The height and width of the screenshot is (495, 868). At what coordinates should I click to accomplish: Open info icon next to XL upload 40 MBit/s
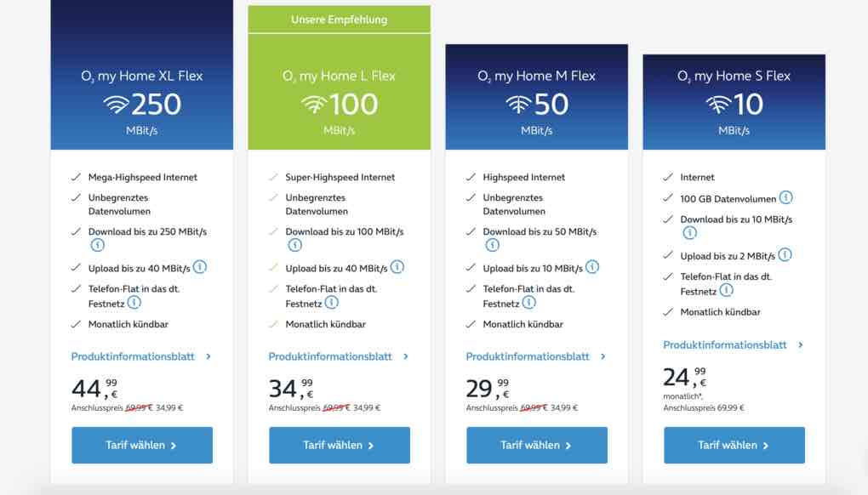point(200,267)
